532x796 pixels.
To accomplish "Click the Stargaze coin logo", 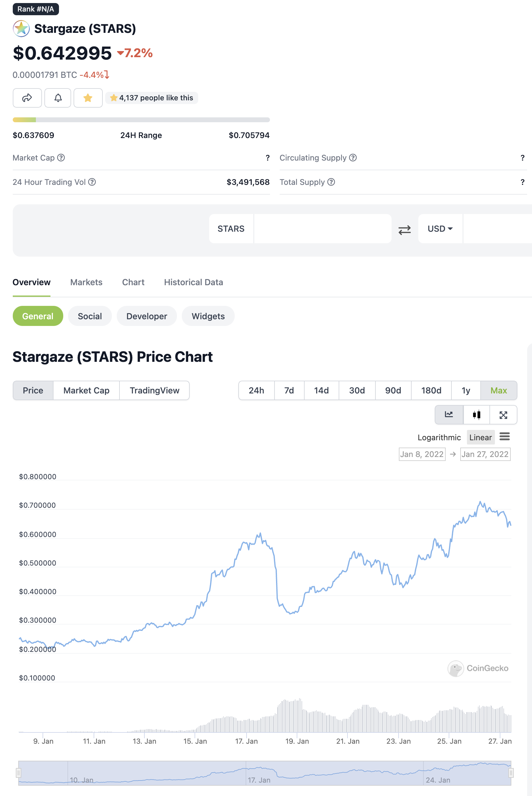I will click(x=21, y=29).
